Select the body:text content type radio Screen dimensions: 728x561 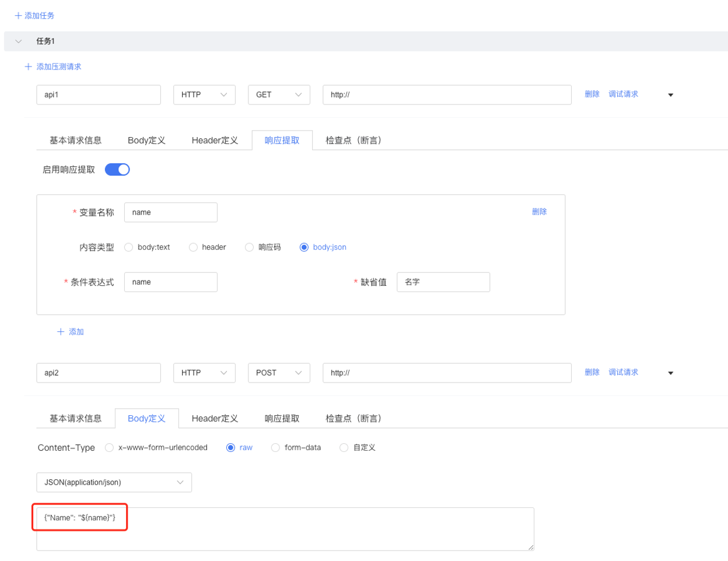[129, 247]
